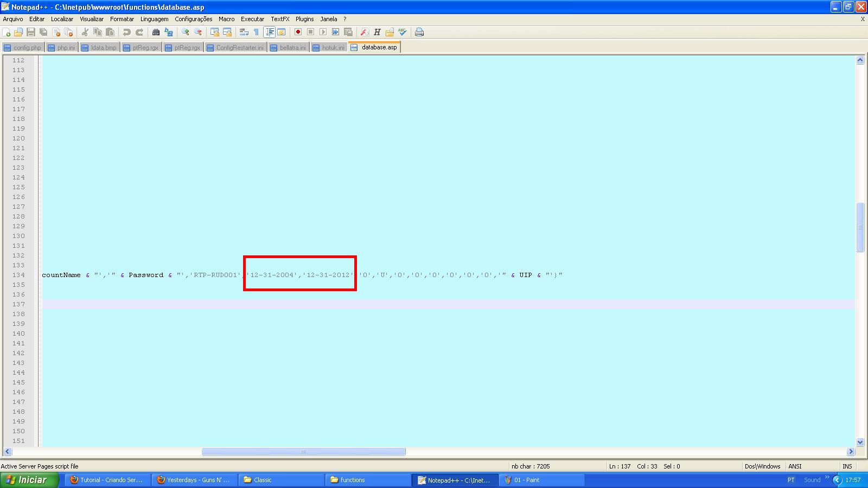Image resolution: width=868 pixels, height=488 pixels.
Task: Click the bold H plugin toolbar icon
Action: coord(377,32)
